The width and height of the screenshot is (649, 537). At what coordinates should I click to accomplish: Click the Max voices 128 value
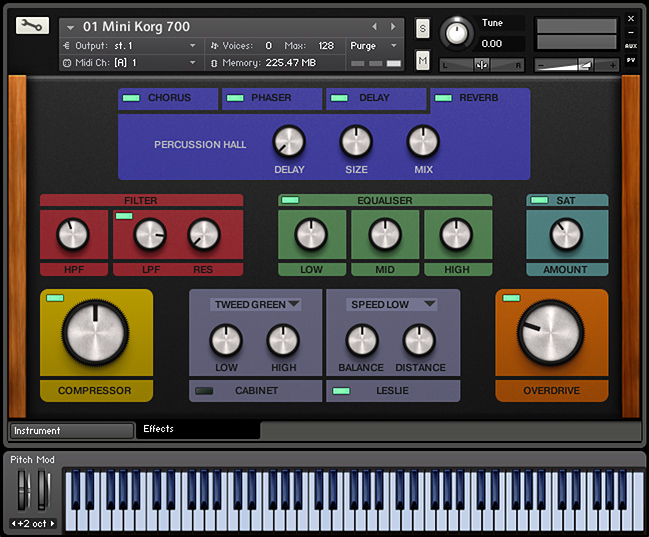(326, 46)
